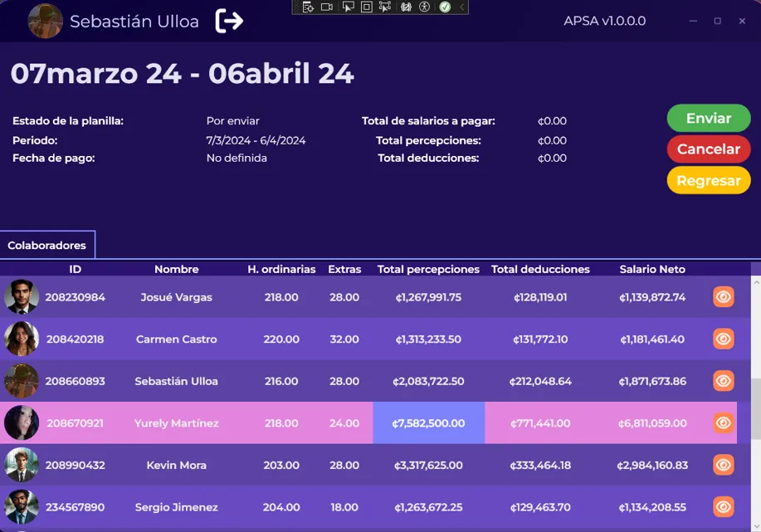
Task: Activate the Select Element tool in the debug toolbar
Action: tap(347, 7)
